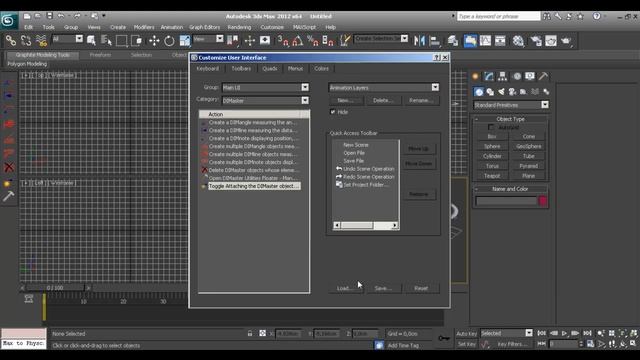The width and height of the screenshot is (640, 360).
Task: Uncheck the Hide checkbox
Action: point(333,112)
